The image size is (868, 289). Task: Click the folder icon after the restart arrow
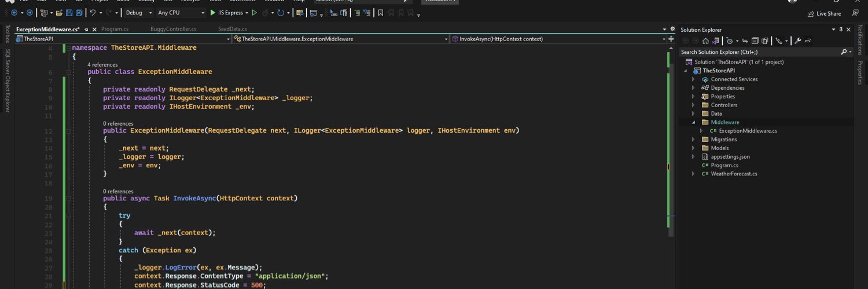coord(299,13)
